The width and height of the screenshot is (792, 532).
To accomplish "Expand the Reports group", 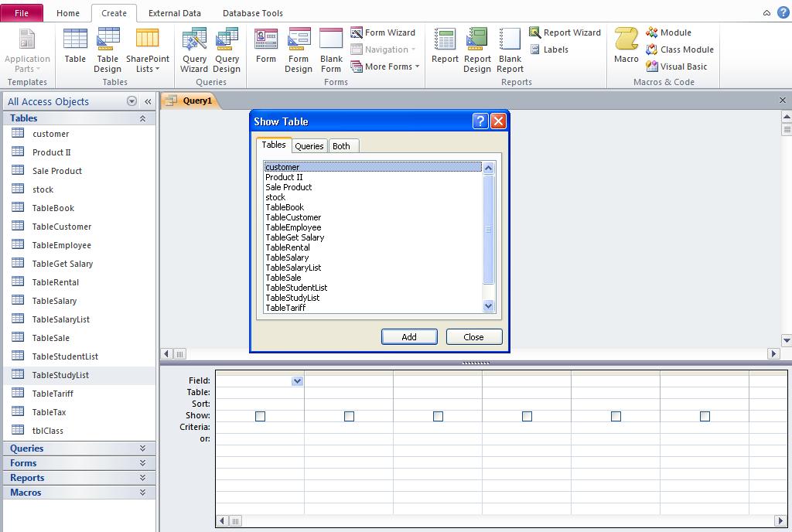I will [143, 478].
